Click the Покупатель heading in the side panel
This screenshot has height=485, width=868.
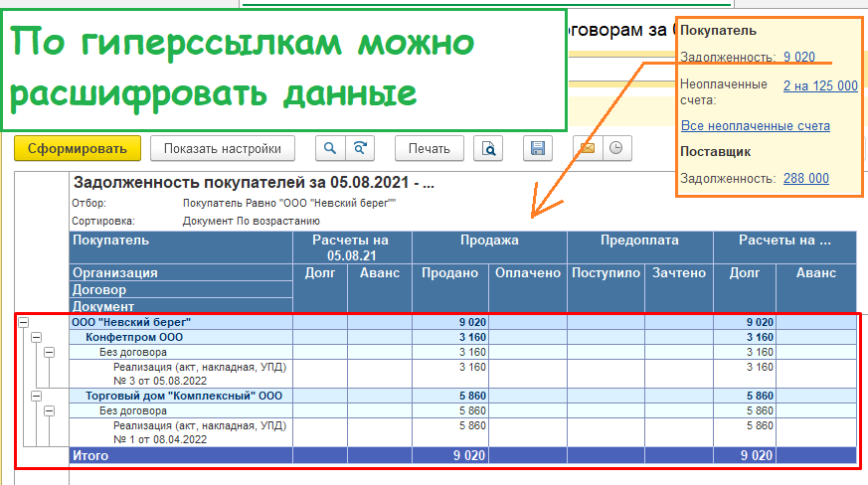tap(718, 31)
